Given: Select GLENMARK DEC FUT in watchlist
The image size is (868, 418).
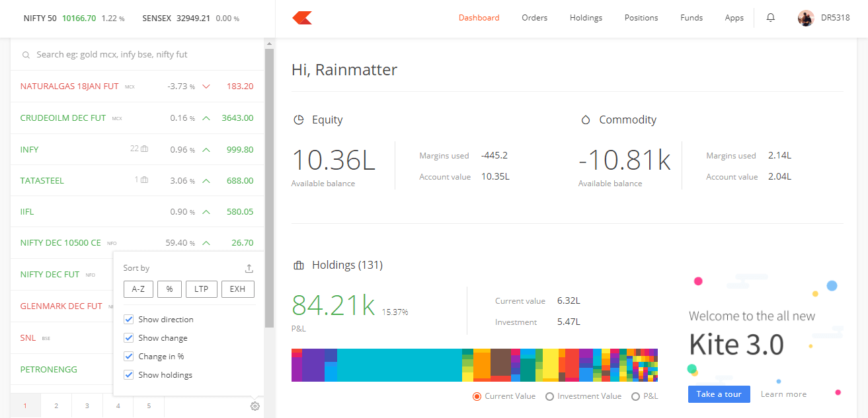Looking at the screenshot, I should 61,306.
